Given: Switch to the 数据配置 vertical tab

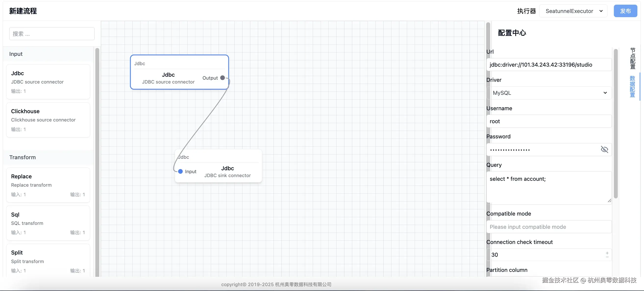Looking at the screenshot, I should (632, 86).
